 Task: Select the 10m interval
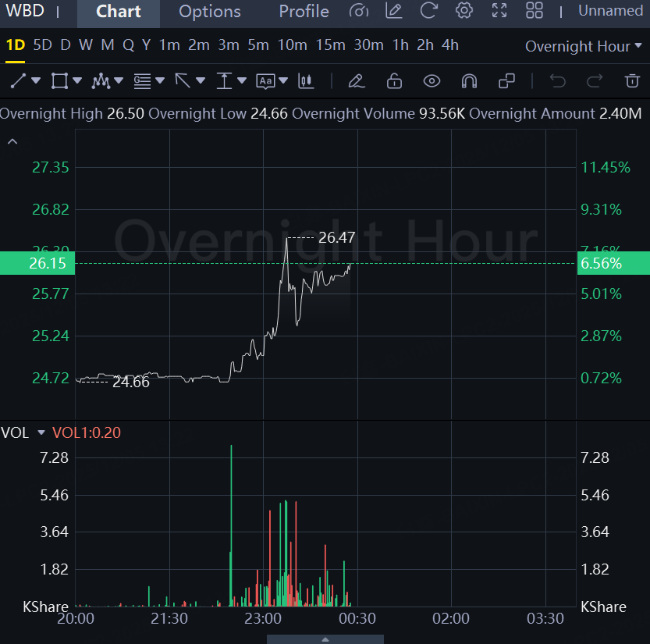click(x=293, y=44)
